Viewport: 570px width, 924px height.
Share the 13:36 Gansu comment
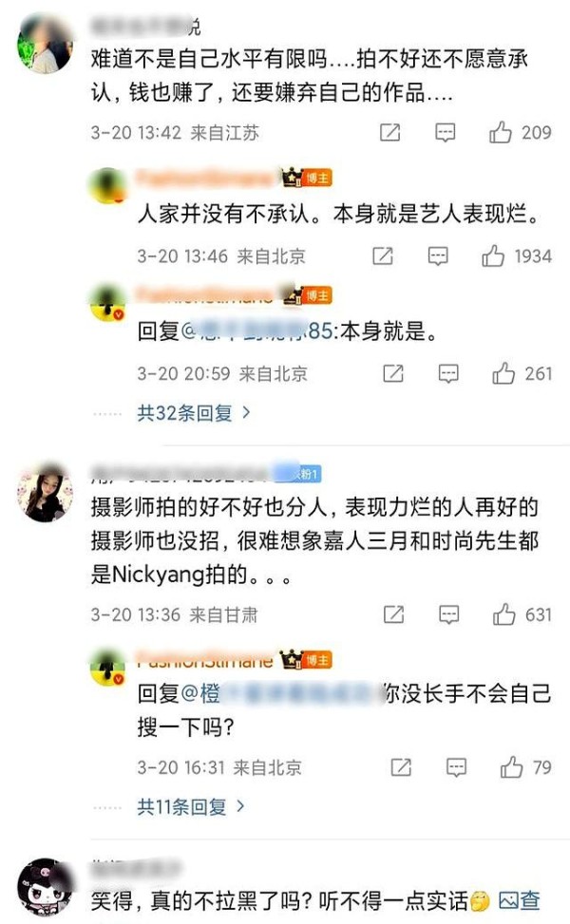pyautogui.click(x=393, y=614)
